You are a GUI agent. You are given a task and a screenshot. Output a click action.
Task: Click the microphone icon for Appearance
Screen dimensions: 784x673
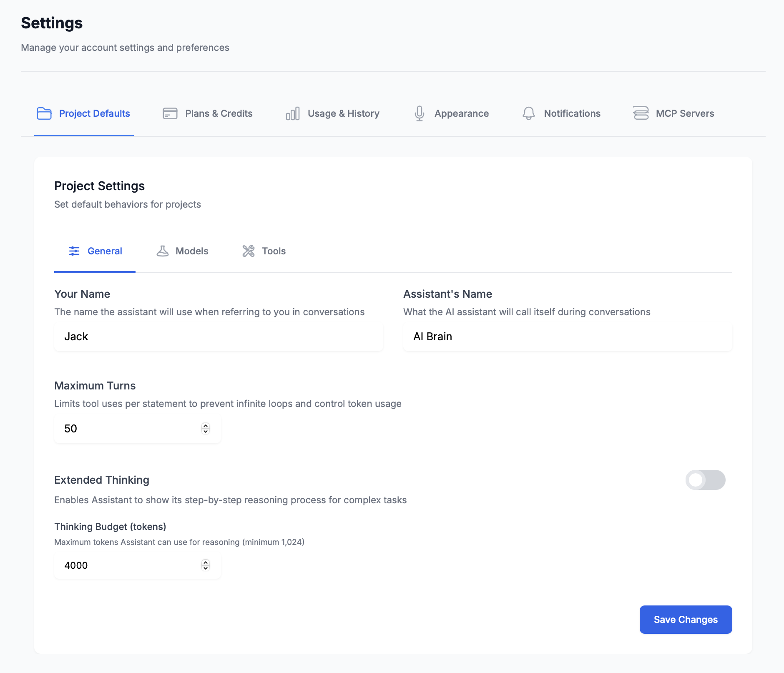[419, 113]
